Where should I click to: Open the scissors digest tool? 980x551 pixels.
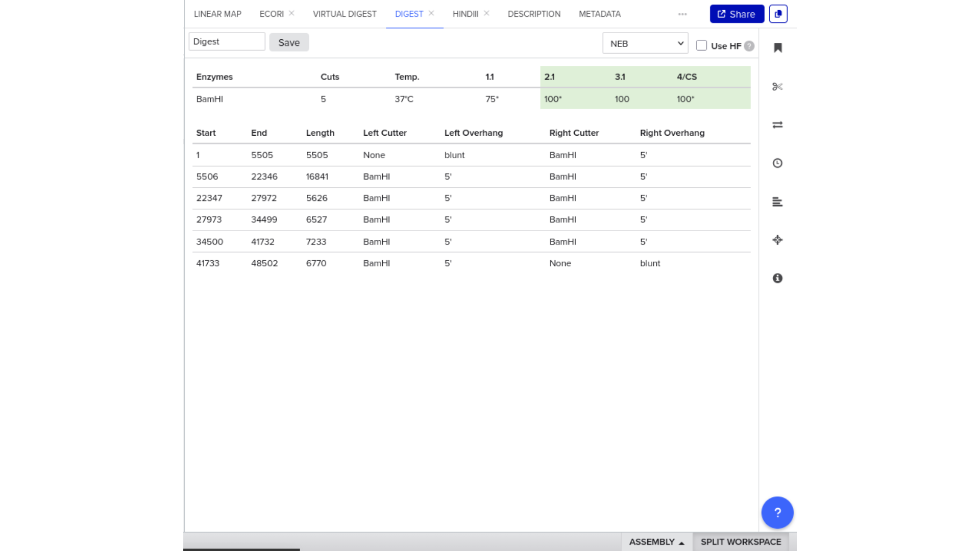coord(777,87)
